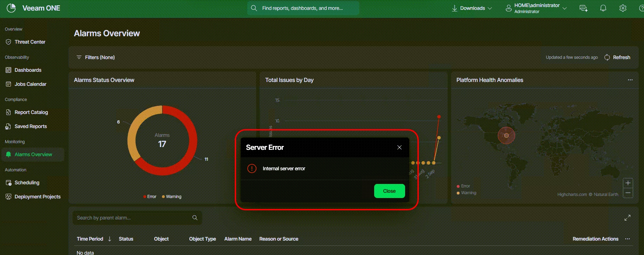Open Scheduling under Automation
This screenshot has width=644, height=255.
(27, 183)
